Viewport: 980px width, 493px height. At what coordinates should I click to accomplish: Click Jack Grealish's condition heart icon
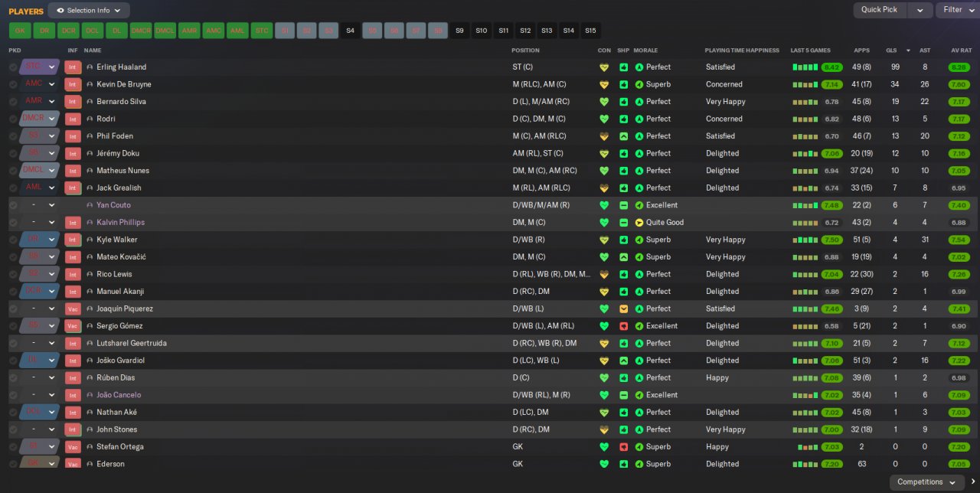click(x=603, y=188)
